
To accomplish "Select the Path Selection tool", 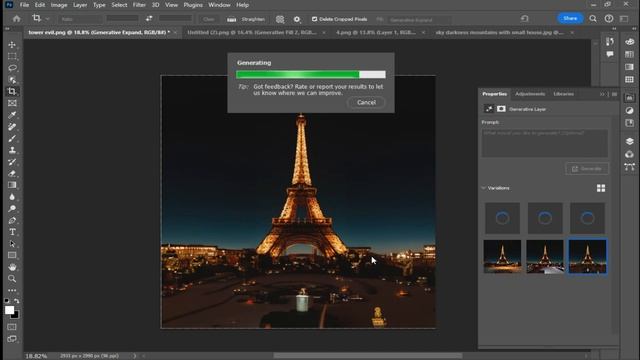I will tap(12, 244).
